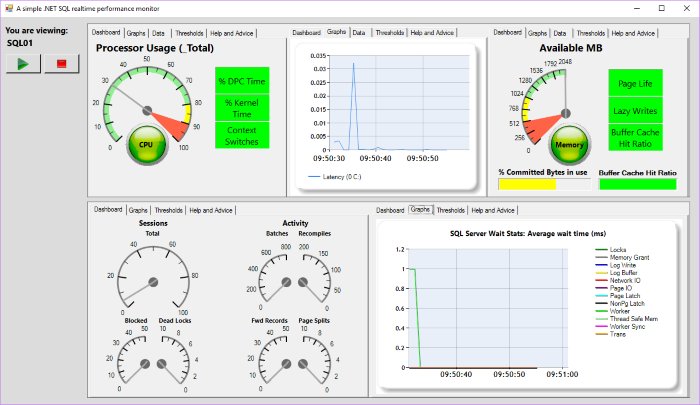Switch latency panel to Dashboard tab
The image size is (700, 405).
[307, 33]
